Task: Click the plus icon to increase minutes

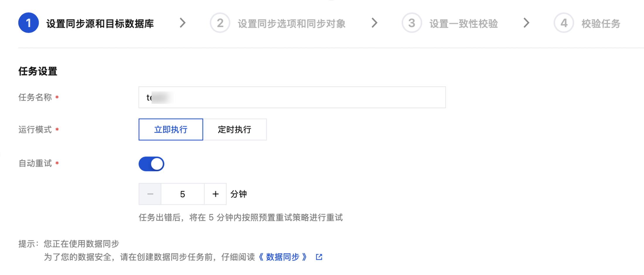Action: tap(215, 194)
